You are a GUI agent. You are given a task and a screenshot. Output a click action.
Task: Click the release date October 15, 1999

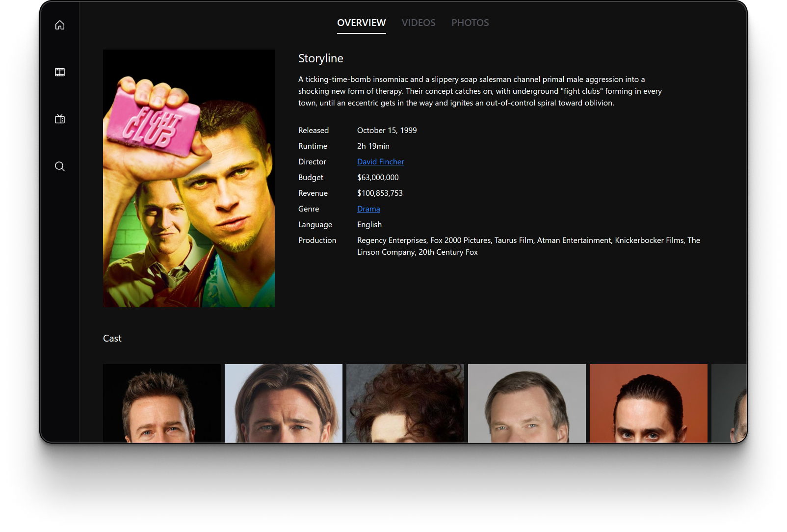(387, 131)
